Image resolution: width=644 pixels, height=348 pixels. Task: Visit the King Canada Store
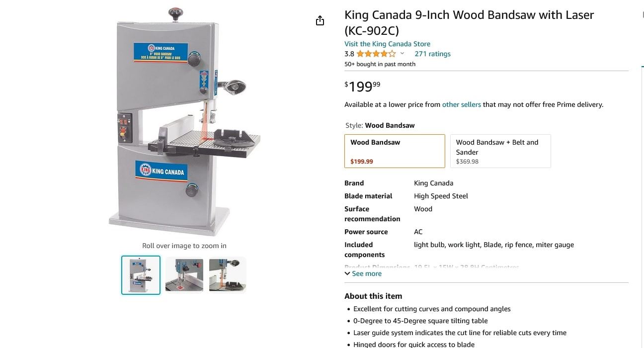(387, 44)
